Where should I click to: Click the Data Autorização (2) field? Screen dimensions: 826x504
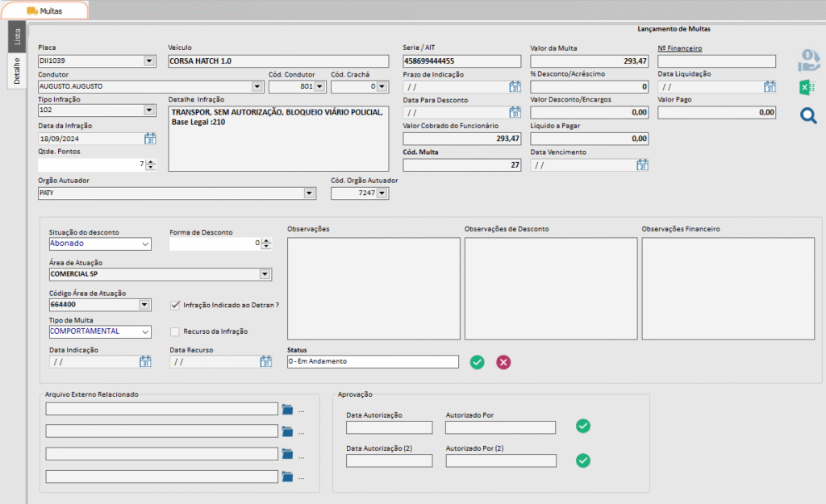click(390, 460)
